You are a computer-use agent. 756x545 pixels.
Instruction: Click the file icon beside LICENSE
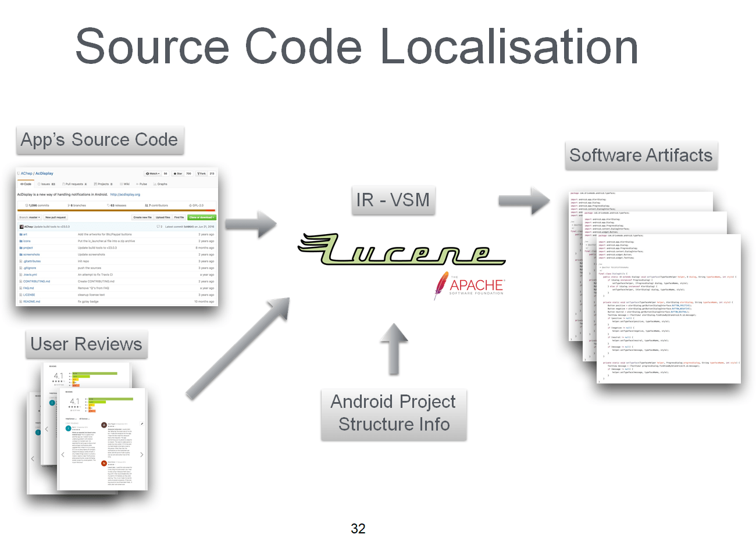[x=21, y=295]
